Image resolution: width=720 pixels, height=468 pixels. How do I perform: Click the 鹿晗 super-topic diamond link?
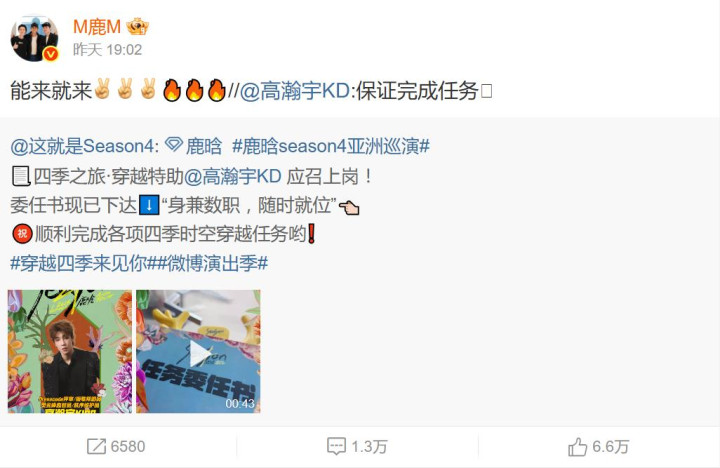coord(193,146)
